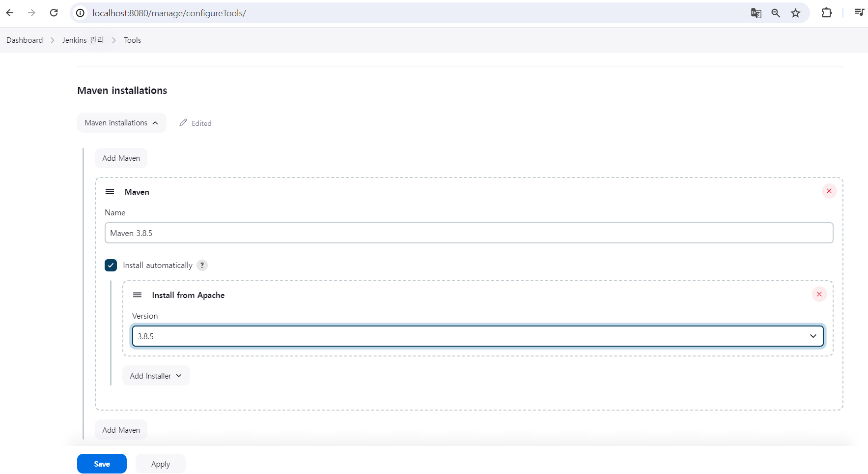Image resolution: width=868 pixels, height=474 pixels.
Task: Apply the configuration changes
Action: tap(161, 464)
